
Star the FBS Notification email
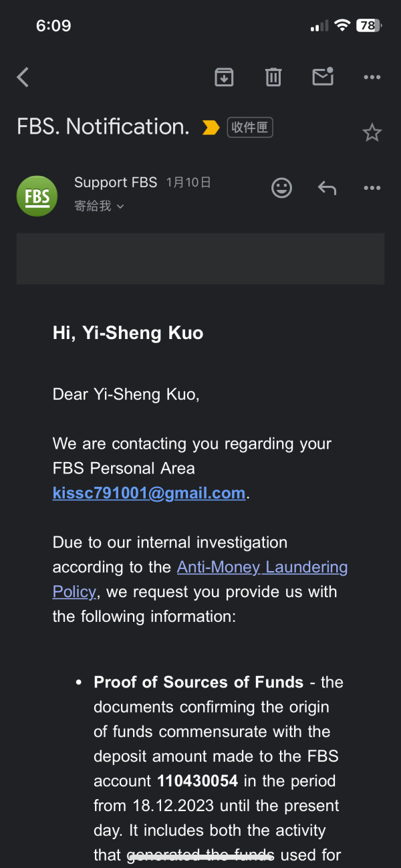click(x=372, y=132)
